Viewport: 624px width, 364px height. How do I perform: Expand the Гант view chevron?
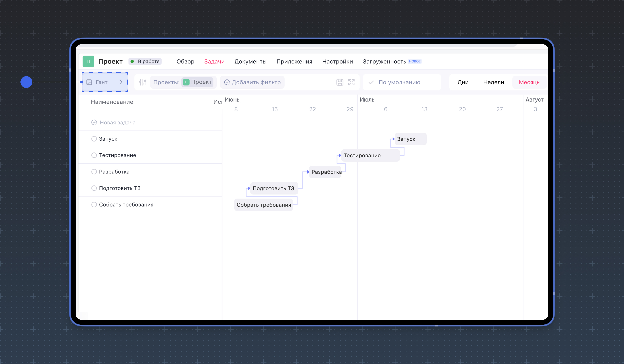[x=121, y=82]
